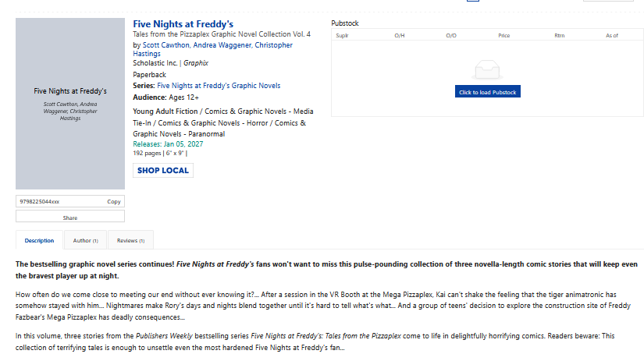Click the Price column header
644x361 pixels.
point(503,36)
